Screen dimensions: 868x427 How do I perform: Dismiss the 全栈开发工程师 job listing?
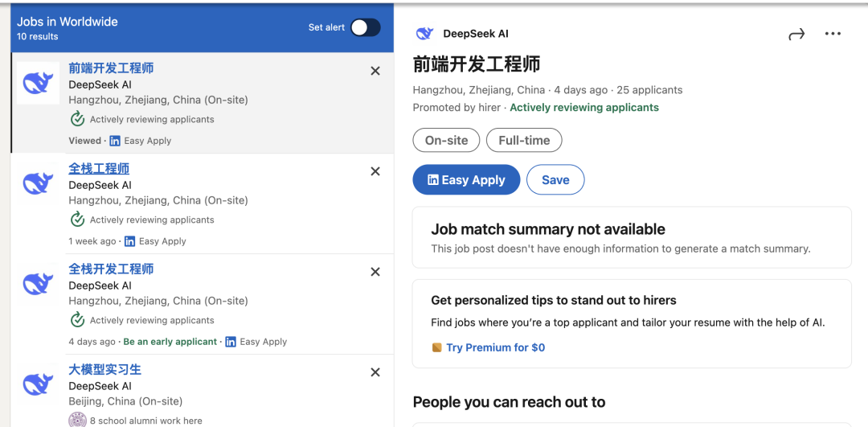[375, 272]
